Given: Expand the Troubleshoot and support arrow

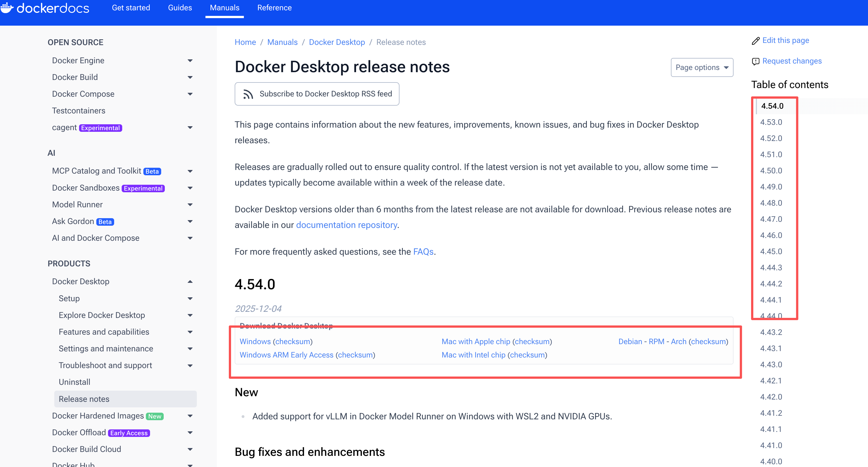Looking at the screenshot, I should [190, 366].
